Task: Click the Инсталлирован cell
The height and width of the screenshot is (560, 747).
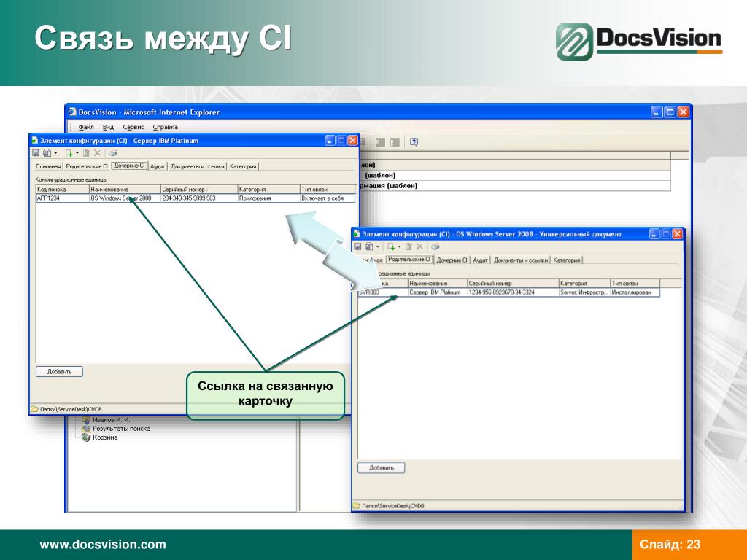Action: (635, 292)
